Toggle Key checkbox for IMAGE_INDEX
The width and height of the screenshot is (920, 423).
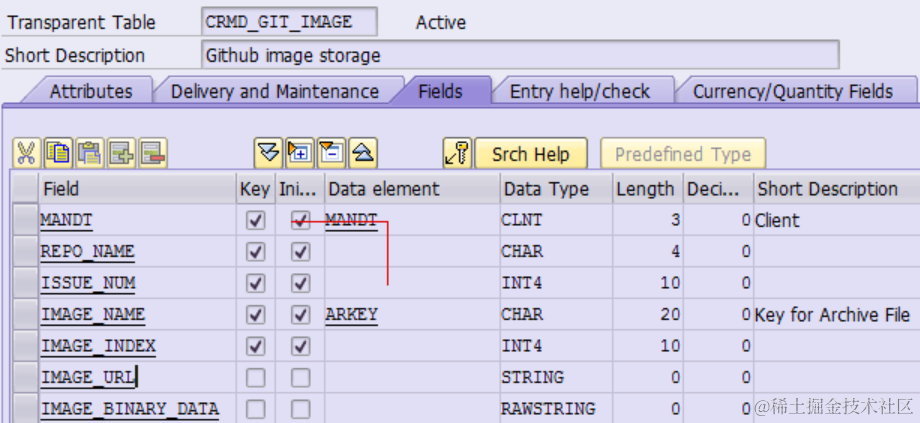pyautogui.click(x=255, y=346)
